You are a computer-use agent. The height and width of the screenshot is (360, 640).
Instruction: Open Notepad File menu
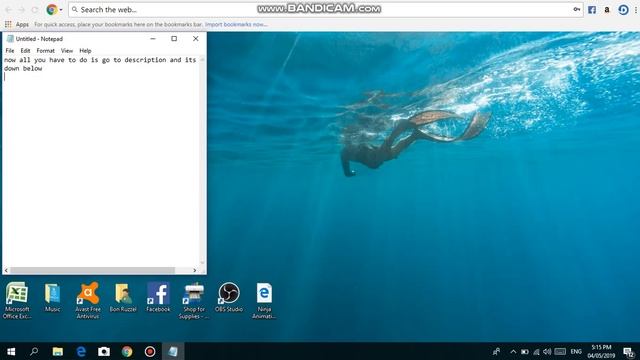[x=10, y=51]
